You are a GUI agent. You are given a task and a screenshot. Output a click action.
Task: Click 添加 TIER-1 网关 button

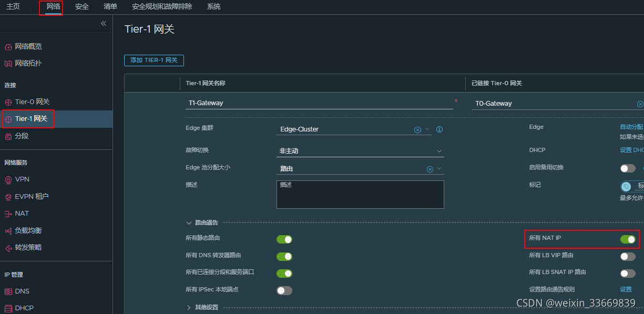coord(154,60)
